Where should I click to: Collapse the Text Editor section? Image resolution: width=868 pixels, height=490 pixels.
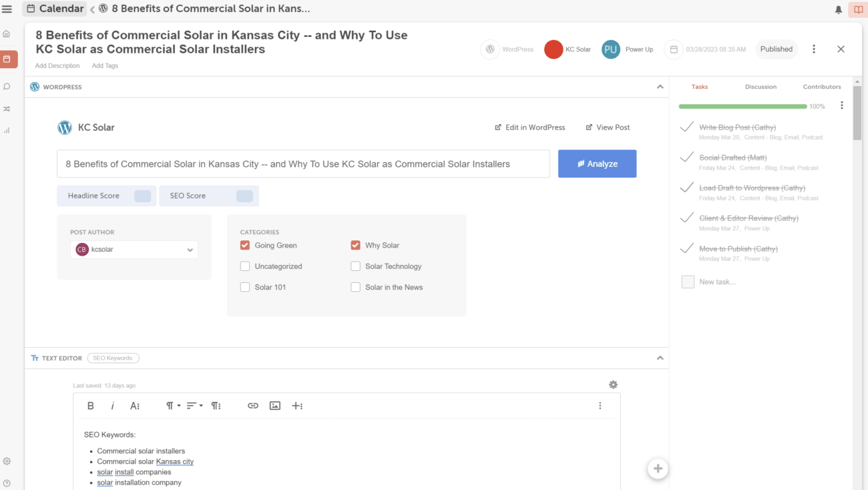coord(660,358)
